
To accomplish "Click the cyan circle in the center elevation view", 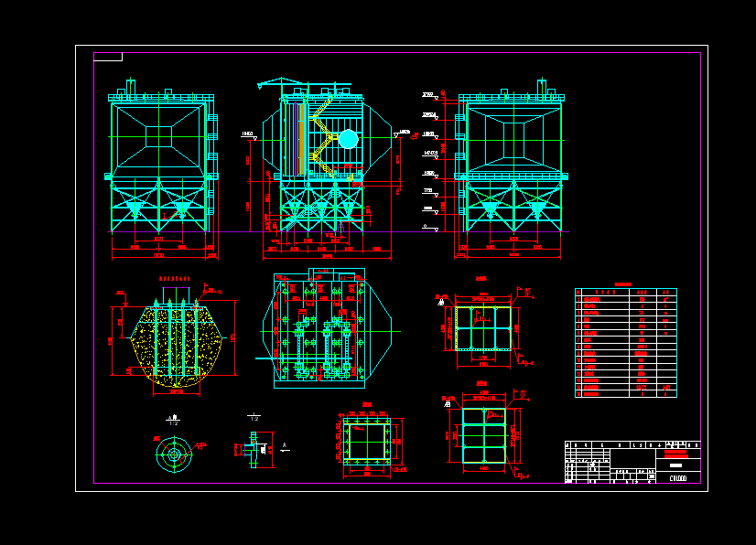I will point(348,139).
